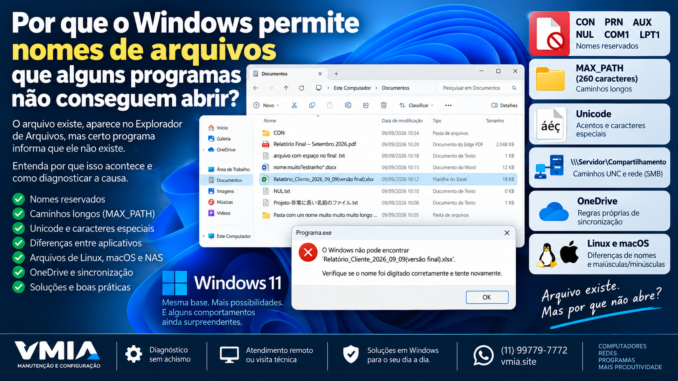Sort by the Nome column header
The width and height of the screenshot is (678, 381).
point(270,121)
